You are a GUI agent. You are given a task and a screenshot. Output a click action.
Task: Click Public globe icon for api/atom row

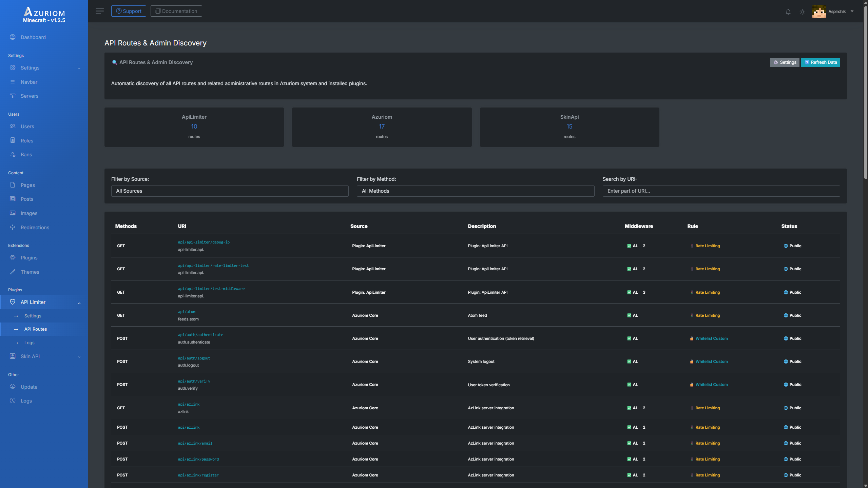pyautogui.click(x=786, y=315)
